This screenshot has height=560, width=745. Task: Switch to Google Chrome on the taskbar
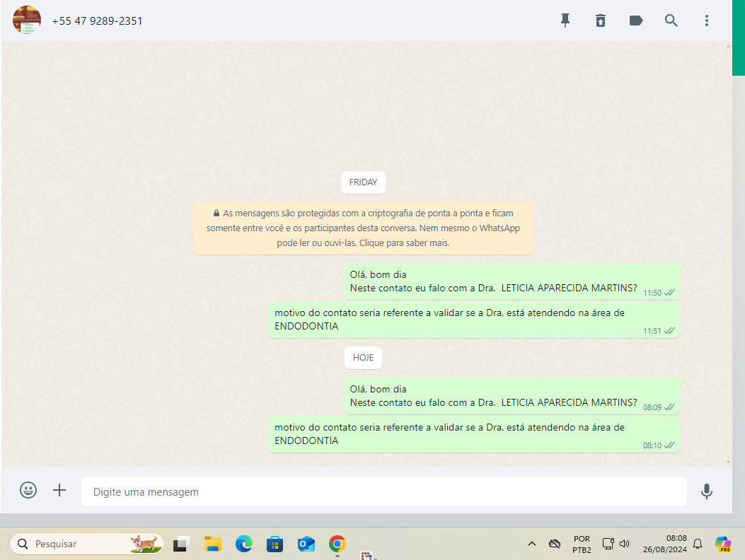pos(337,543)
